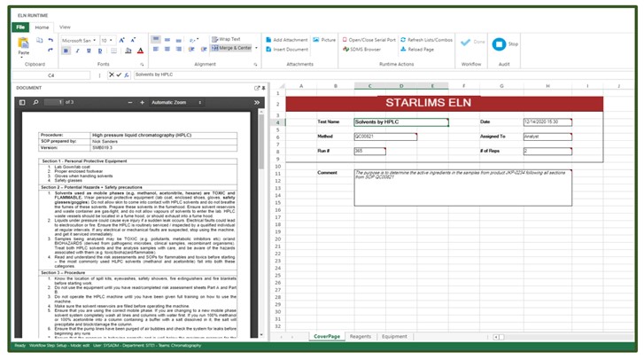The height and width of the screenshot is (360, 644).
Task: Click the increase indent icon
Action: click(x=204, y=50)
